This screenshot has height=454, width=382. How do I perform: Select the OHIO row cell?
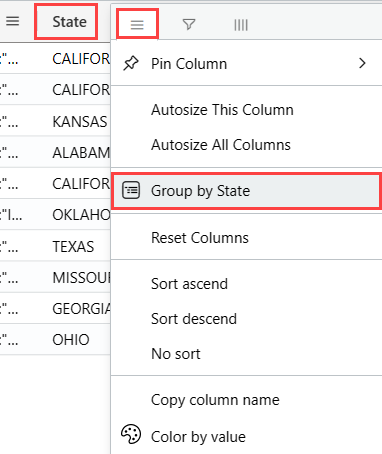[x=71, y=340]
